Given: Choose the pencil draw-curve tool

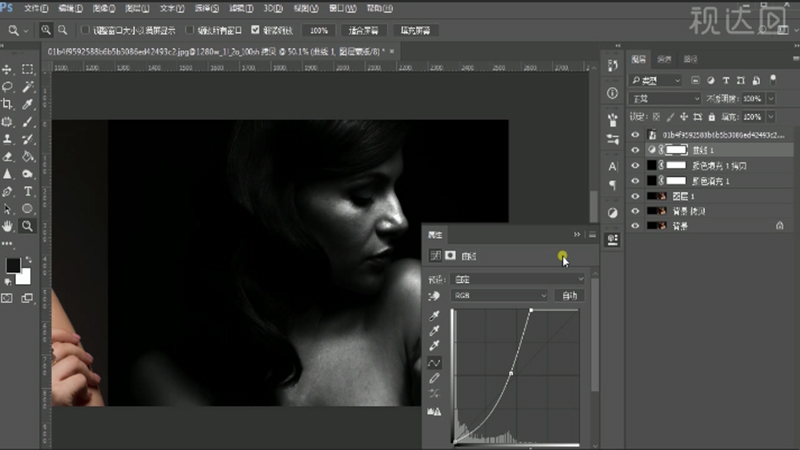Looking at the screenshot, I should point(434,378).
